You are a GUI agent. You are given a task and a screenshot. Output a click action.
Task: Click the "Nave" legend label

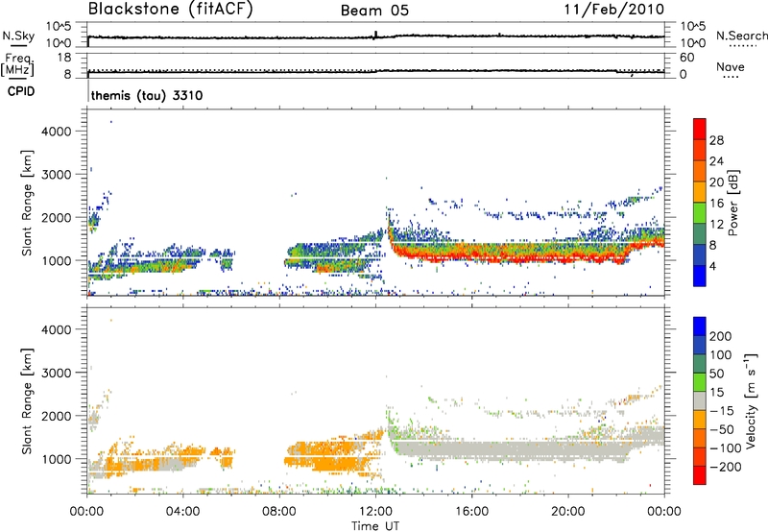pyautogui.click(x=731, y=66)
